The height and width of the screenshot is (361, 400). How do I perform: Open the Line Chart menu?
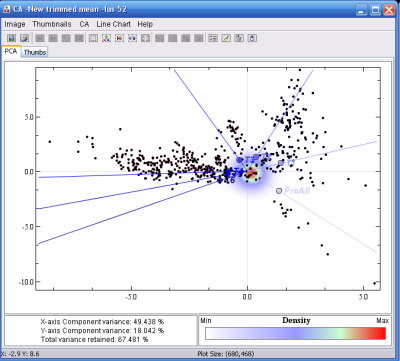[x=113, y=24]
